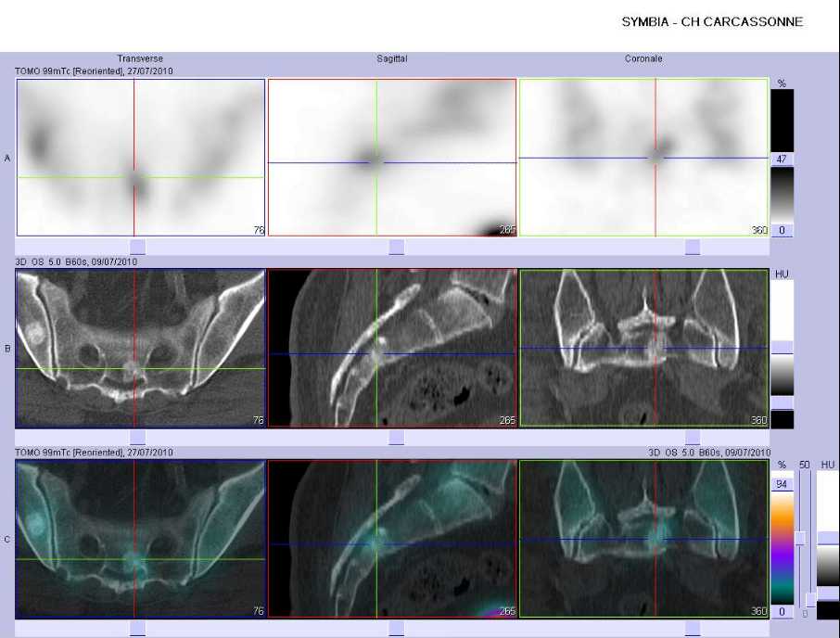Click slice slider handle under row A transverse view

[137, 247]
